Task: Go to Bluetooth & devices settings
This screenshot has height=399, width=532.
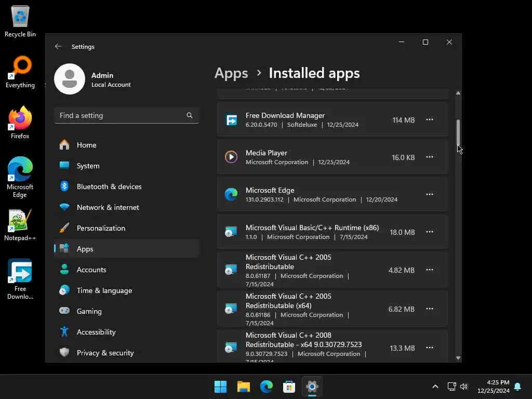Action: pos(126,187)
